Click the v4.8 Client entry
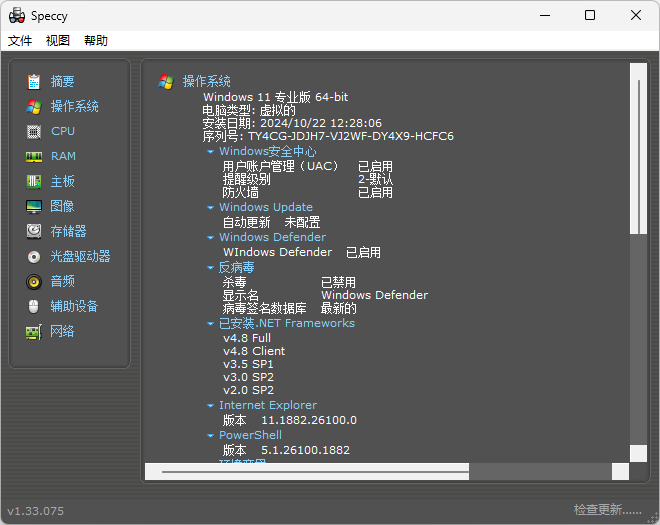 click(254, 351)
